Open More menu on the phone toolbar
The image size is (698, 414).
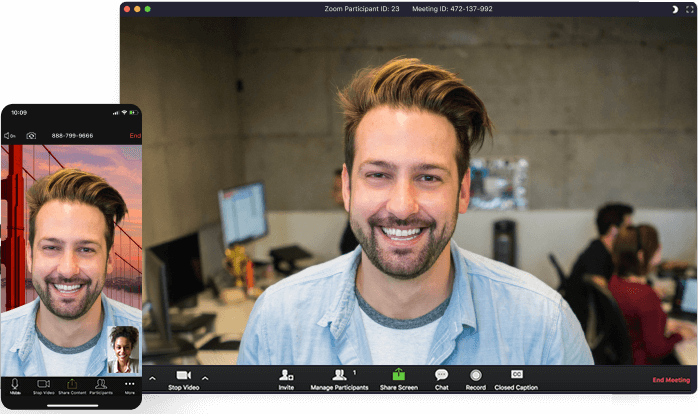point(129,386)
